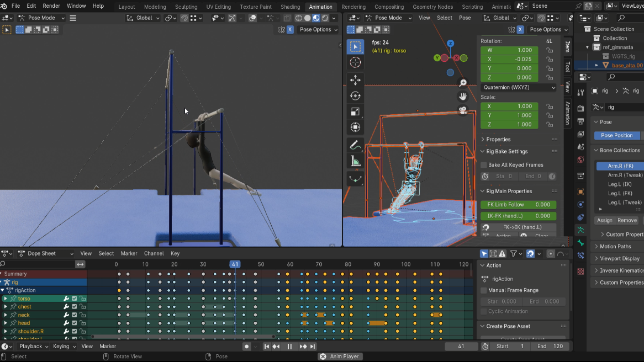Adjust the IK-FK (hand.L) slider
The height and width of the screenshot is (362, 644).
[x=518, y=216]
